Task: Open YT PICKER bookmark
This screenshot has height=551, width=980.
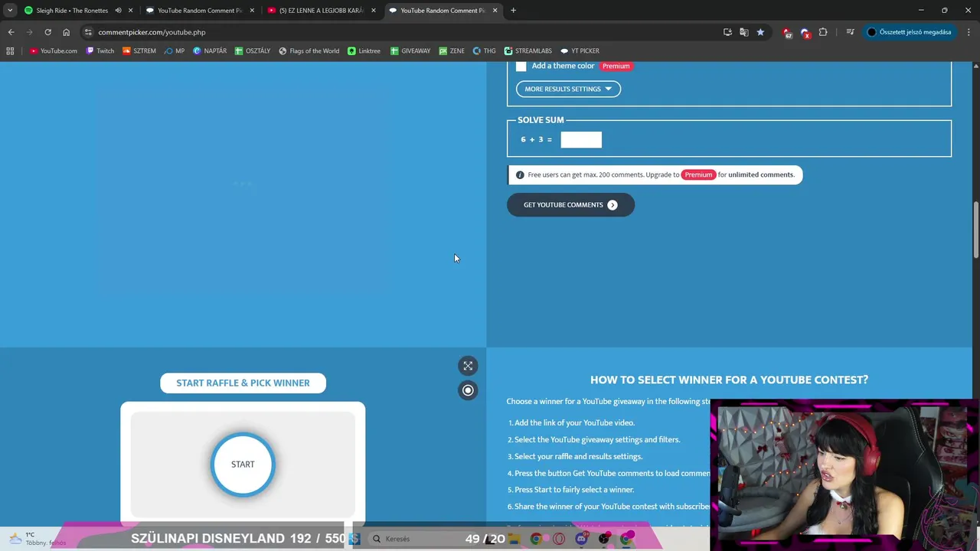Action: click(x=580, y=51)
